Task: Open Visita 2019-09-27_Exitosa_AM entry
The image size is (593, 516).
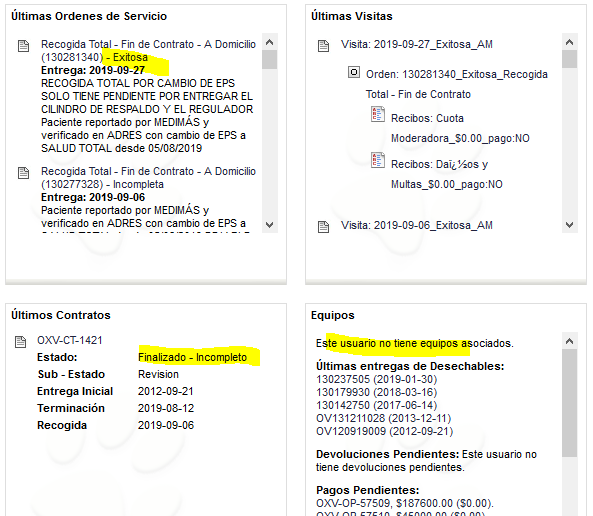Action: click(416, 45)
